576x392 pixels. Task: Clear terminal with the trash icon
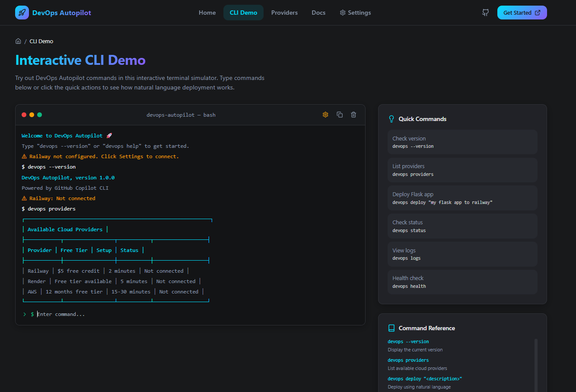point(353,115)
